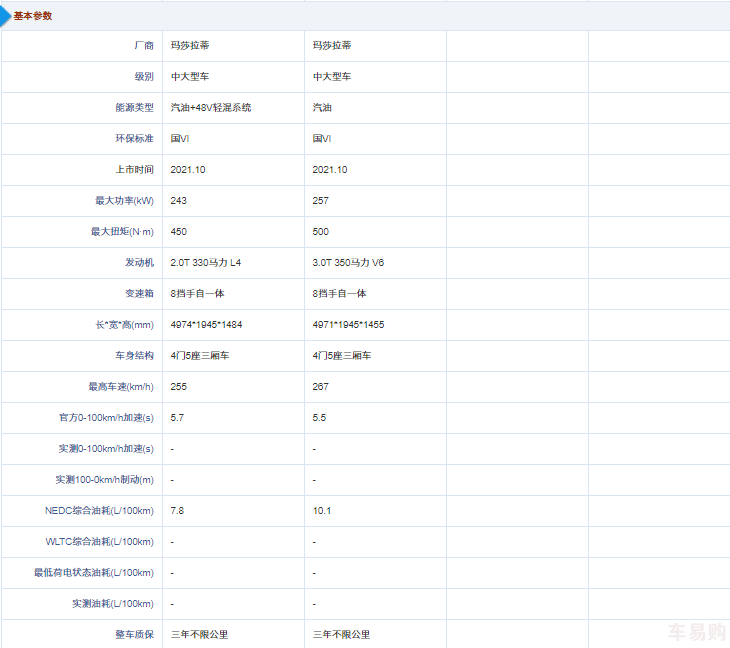Screen dimensions: 730x648
Task: Select the 上市时间 row label
Action: point(135,169)
